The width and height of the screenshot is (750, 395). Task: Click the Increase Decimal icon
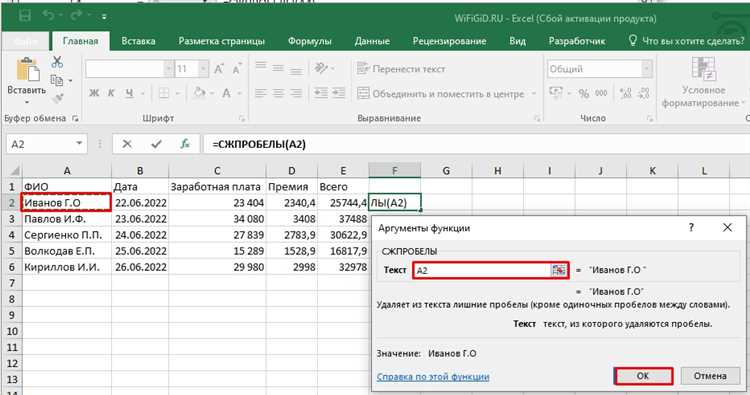[626, 93]
